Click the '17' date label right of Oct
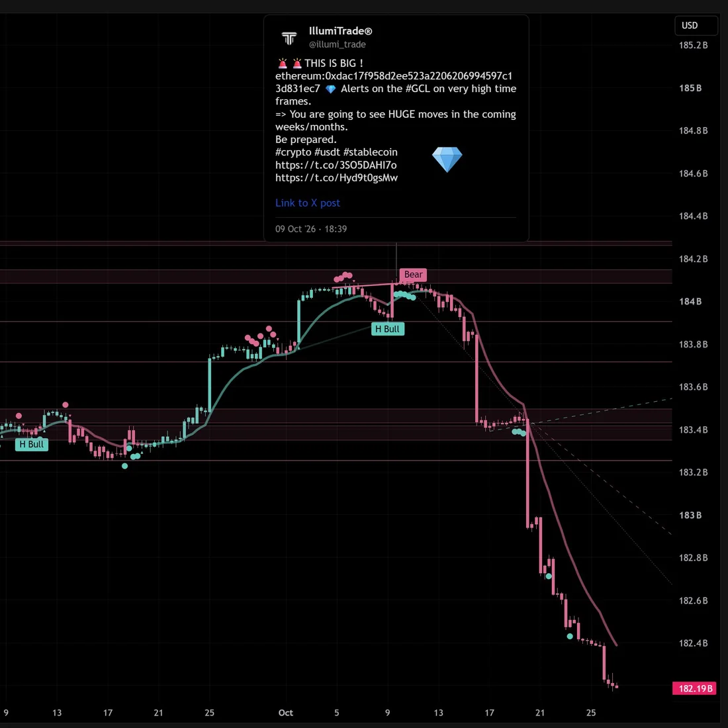Screen dimensions: 728x728 [489, 713]
